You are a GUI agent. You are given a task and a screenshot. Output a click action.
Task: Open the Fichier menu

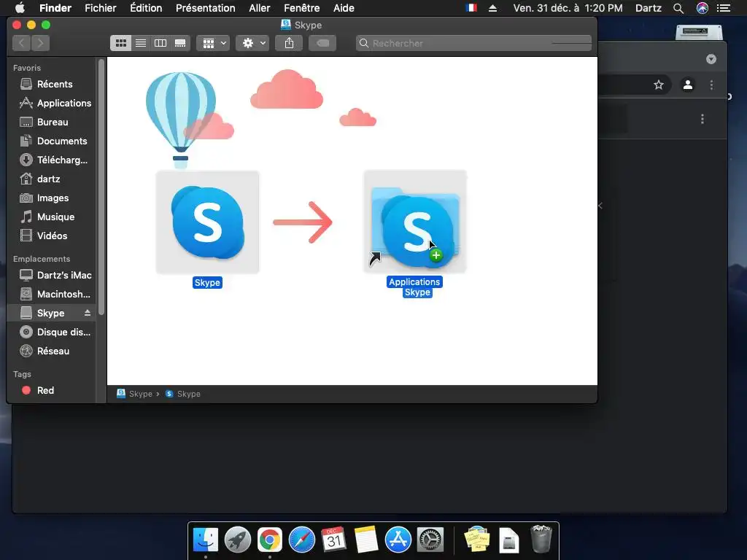coord(101,8)
